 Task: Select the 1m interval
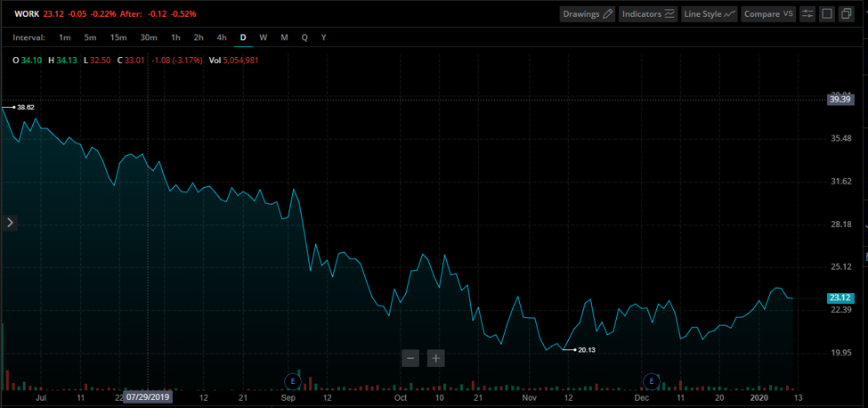click(x=65, y=37)
